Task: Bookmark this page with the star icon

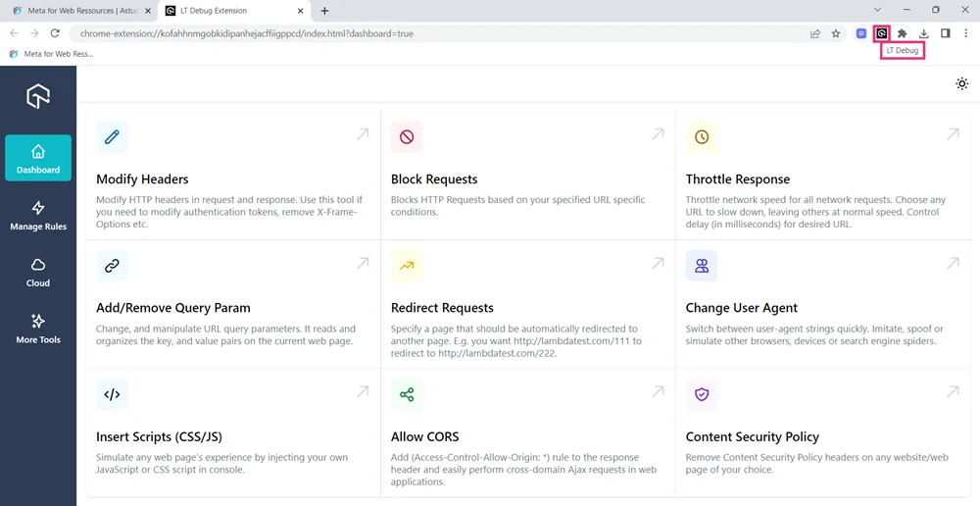Action: point(836,33)
